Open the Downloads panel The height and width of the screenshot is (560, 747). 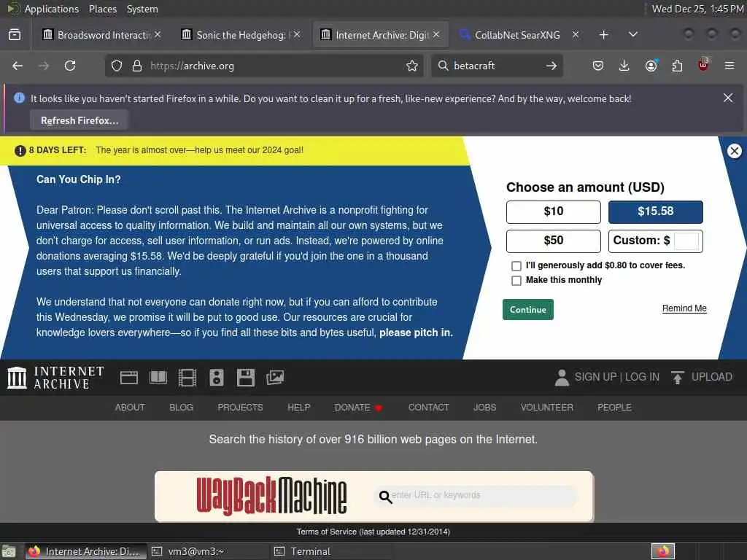point(624,66)
